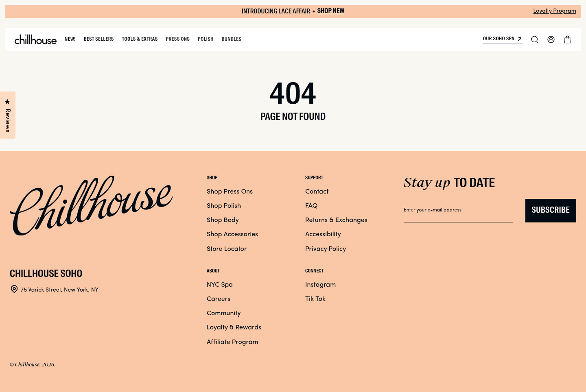586x392 pixels.
Task: Click the Chillhouse Soho heading
Action: coord(46,273)
